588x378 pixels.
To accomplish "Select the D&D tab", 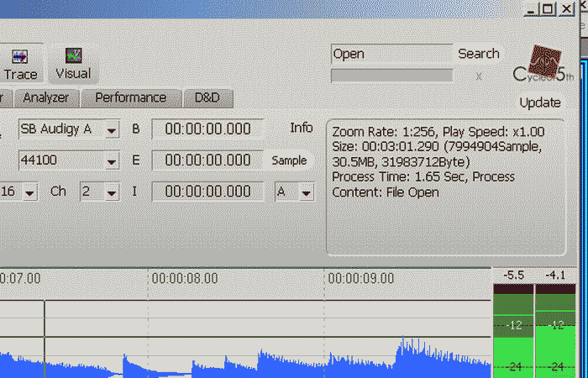I will point(207,97).
